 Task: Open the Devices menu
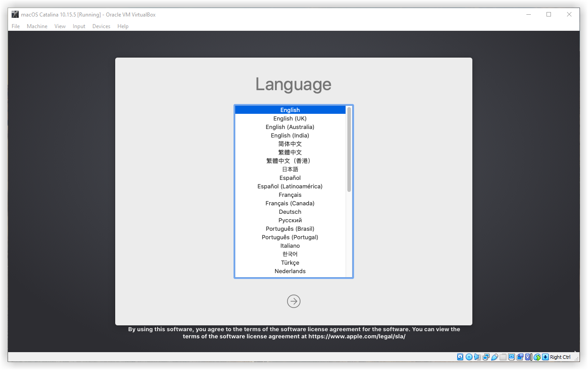click(101, 26)
